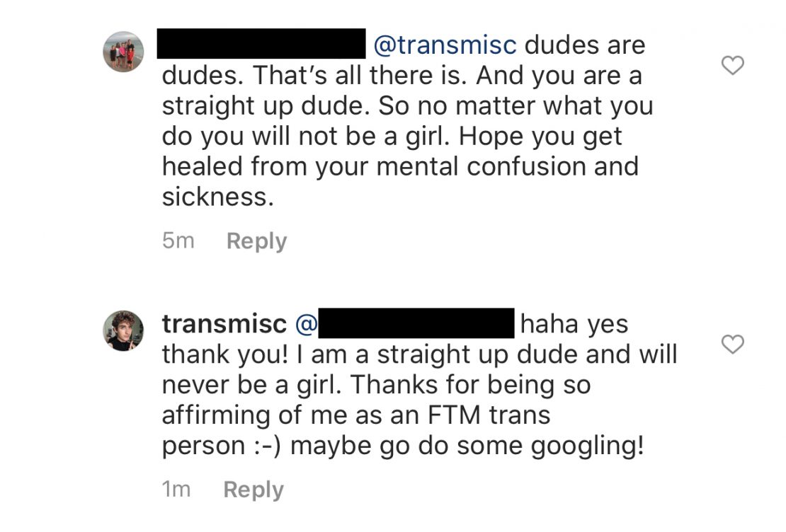786x532 pixels.
Task: Open the blue @transmisc mention link
Action: (445, 45)
